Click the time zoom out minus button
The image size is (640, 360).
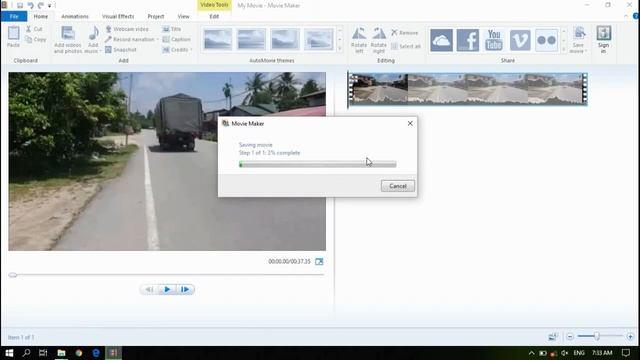click(x=570, y=337)
